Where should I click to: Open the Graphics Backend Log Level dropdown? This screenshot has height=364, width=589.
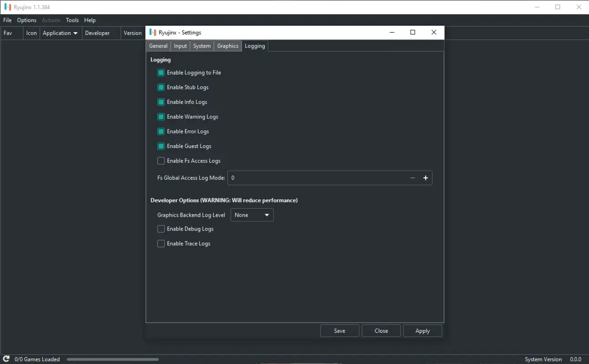251,215
